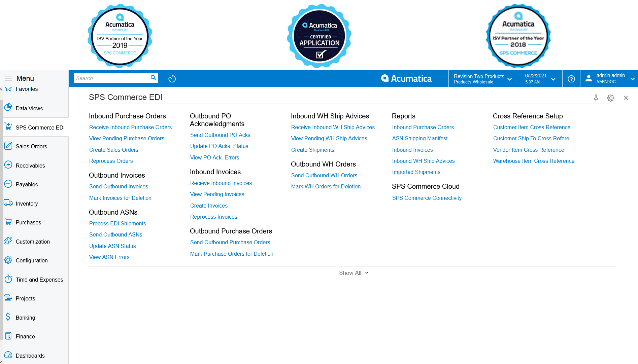This screenshot has width=638, height=364.
Task: Click the Certified Application badge
Action: point(319,36)
